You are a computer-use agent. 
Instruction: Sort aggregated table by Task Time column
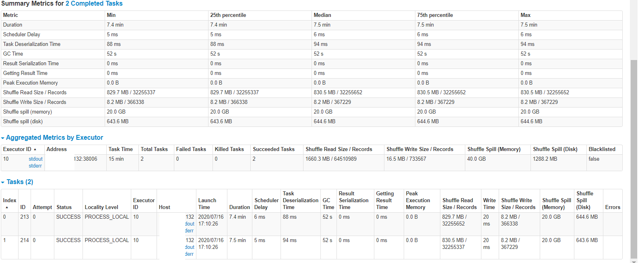tap(121, 149)
